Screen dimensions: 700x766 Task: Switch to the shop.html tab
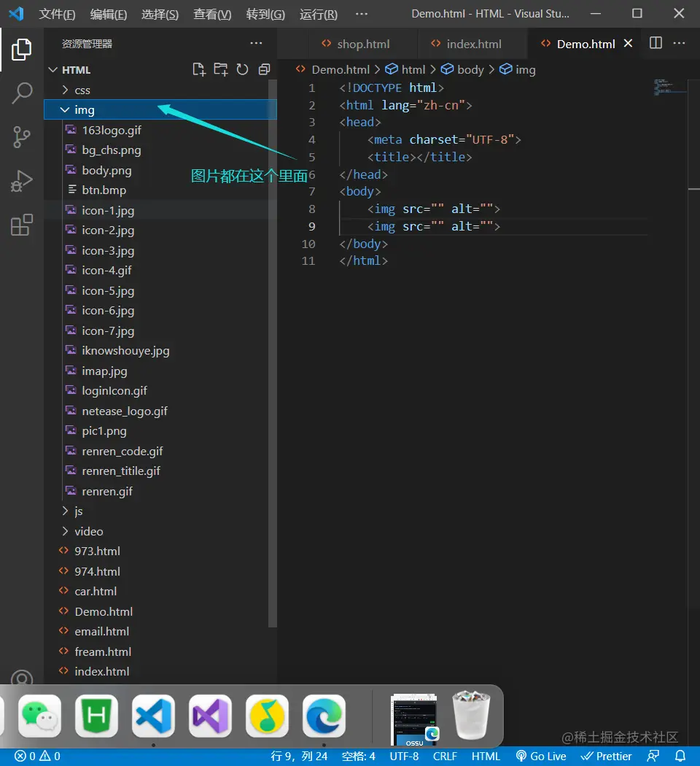point(363,44)
